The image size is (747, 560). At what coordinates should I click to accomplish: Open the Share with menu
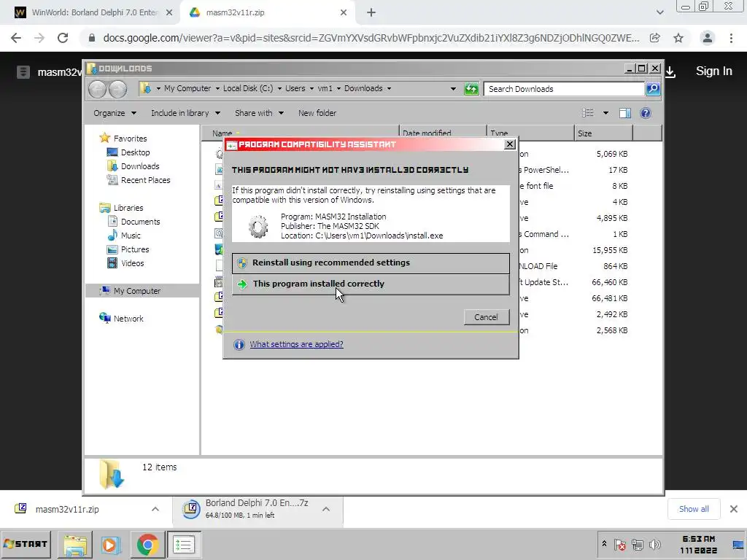click(259, 113)
